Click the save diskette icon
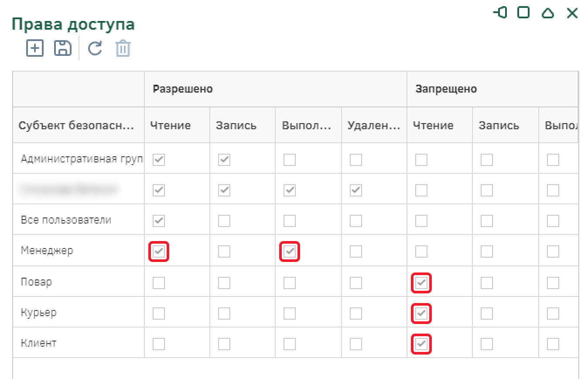Screen dimensions: 588x379 click(62, 48)
